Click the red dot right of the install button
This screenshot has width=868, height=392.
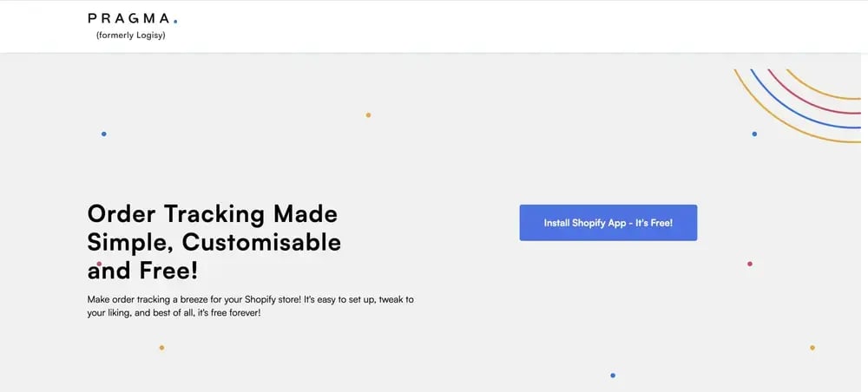750,264
